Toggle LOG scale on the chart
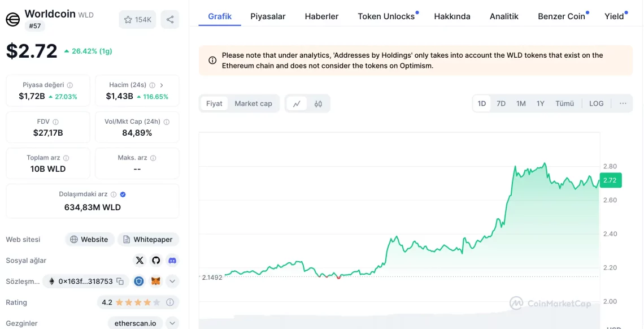This screenshot has height=329, width=644. [596, 103]
